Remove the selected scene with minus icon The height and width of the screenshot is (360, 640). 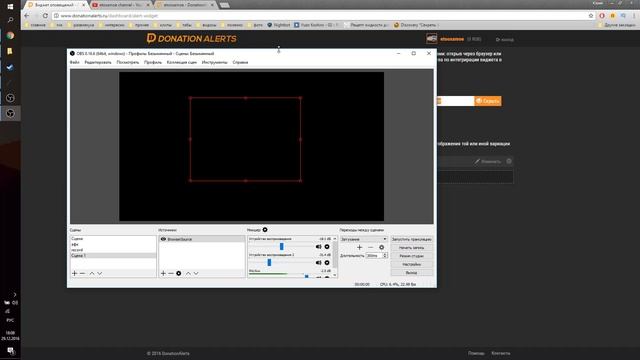tap(82, 273)
